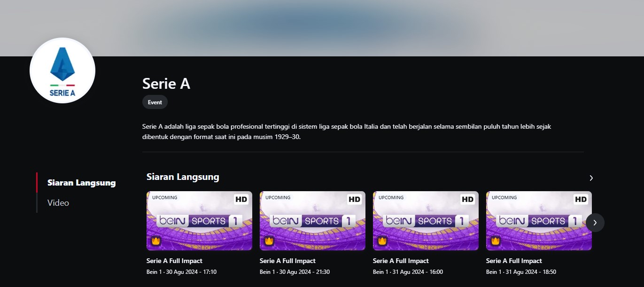
Task: Select the Siaran Langsung sidebar tab
Action: pos(81,183)
